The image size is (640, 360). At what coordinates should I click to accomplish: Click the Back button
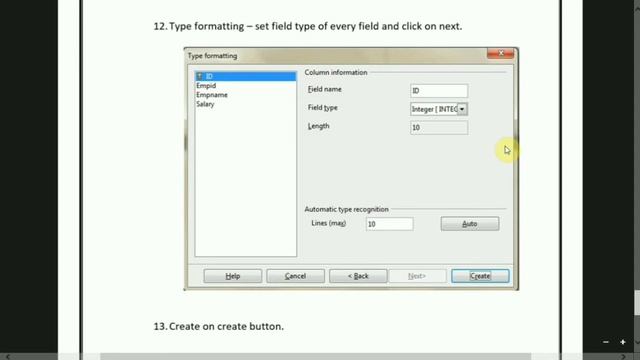(x=358, y=276)
